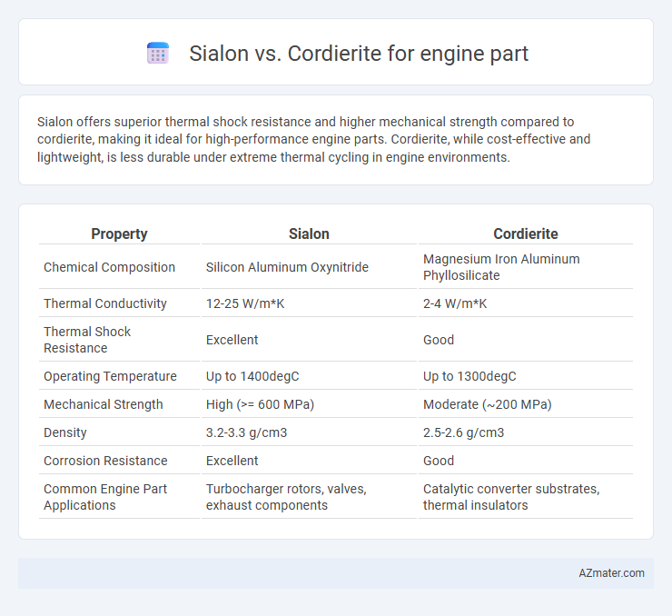Select the 'Common Engine Part Applications' row label
The width and height of the screenshot is (672, 616).
(x=105, y=497)
